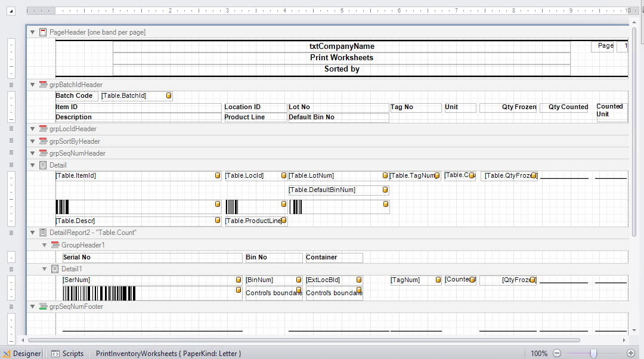Click binding icon on Table.LocId field
This screenshot has height=359, width=644.
click(x=283, y=176)
